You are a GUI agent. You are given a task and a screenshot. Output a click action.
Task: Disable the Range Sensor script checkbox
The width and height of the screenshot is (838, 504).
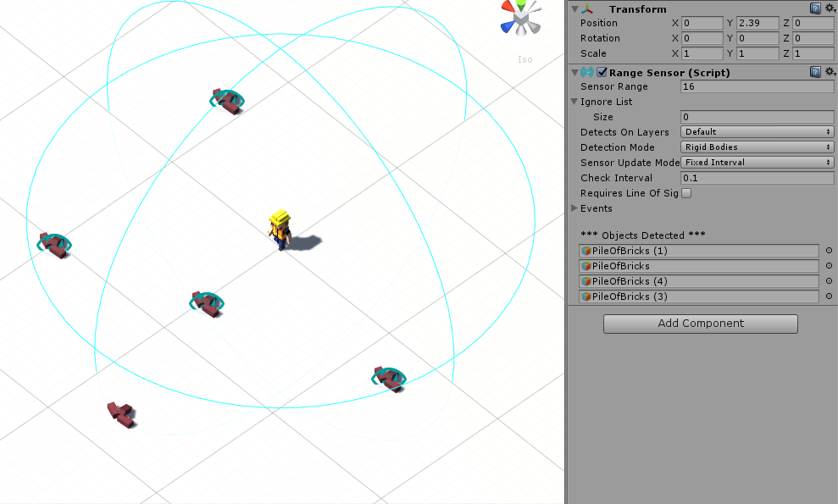602,72
